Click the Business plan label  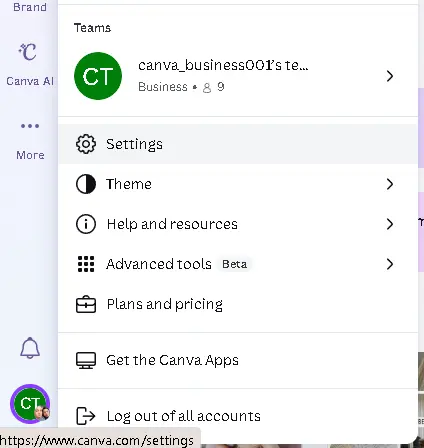click(x=163, y=87)
